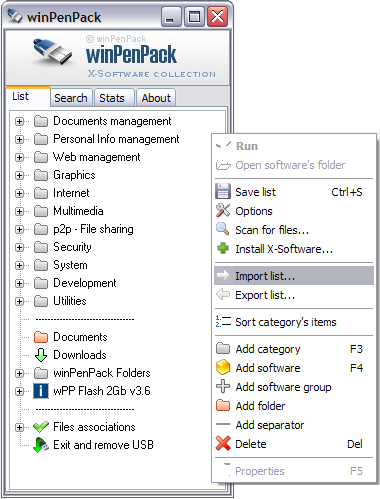Click the floppy disk Save list icon
This screenshot has height=499, width=380.
(223, 192)
